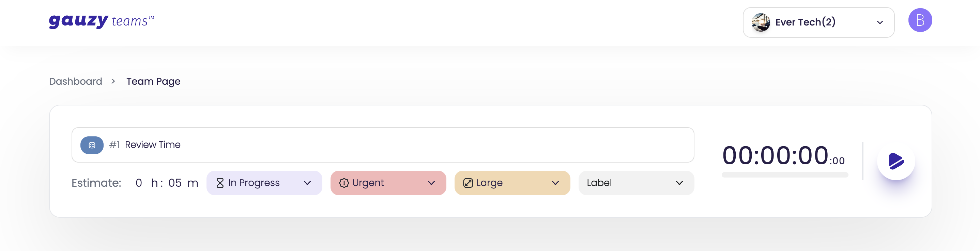980x251 pixels.
Task: Select the task title Review Time
Action: click(153, 144)
